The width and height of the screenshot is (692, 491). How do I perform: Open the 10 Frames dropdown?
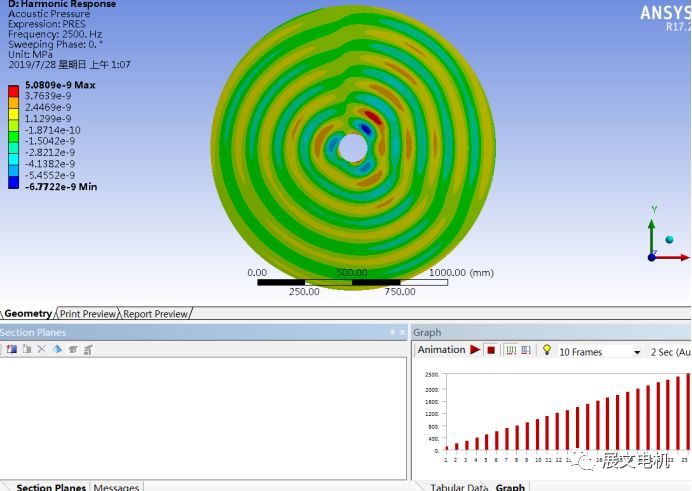coord(637,352)
